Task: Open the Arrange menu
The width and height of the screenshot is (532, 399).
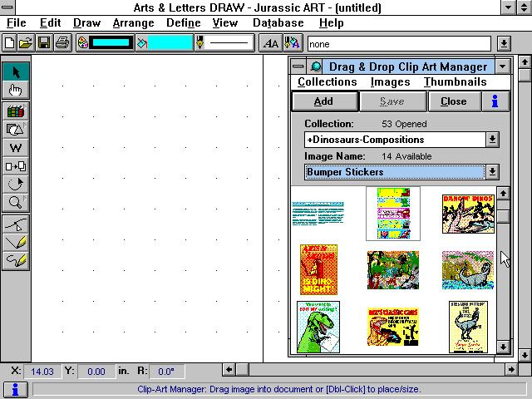Action: (133, 22)
